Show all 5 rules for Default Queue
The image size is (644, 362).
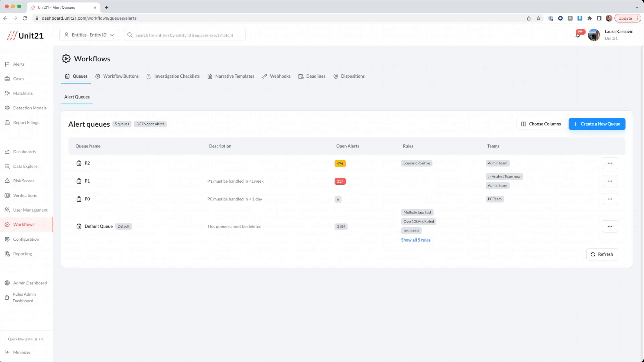pos(416,240)
